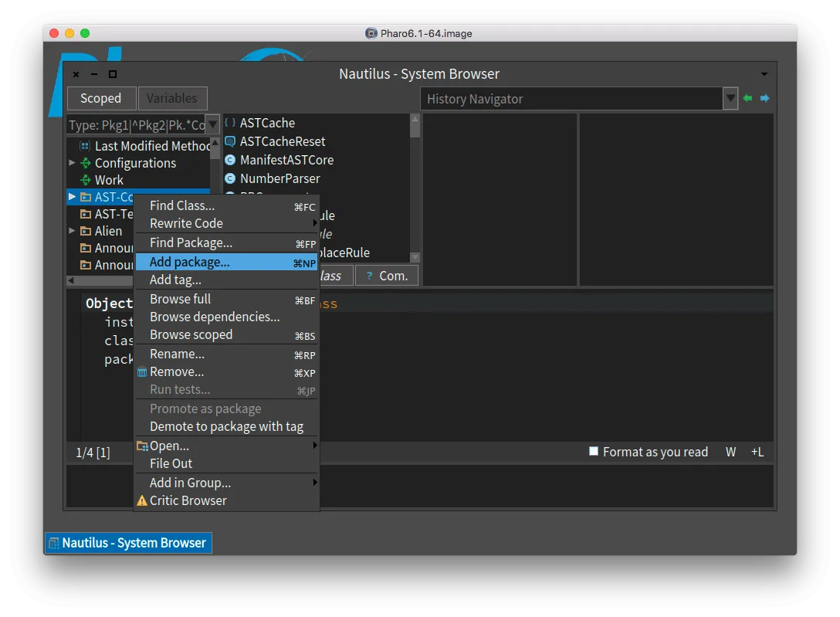Choose Demote to package with tag
Screen dimensions: 840x617
[x=227, y=426]
